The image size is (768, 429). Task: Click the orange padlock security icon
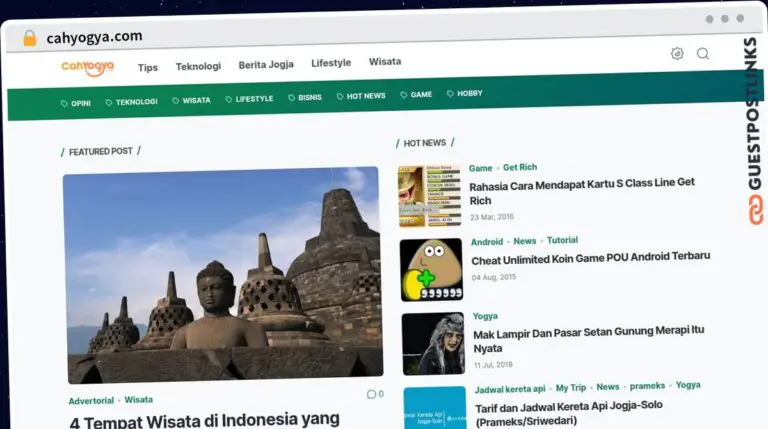[29, 38]
